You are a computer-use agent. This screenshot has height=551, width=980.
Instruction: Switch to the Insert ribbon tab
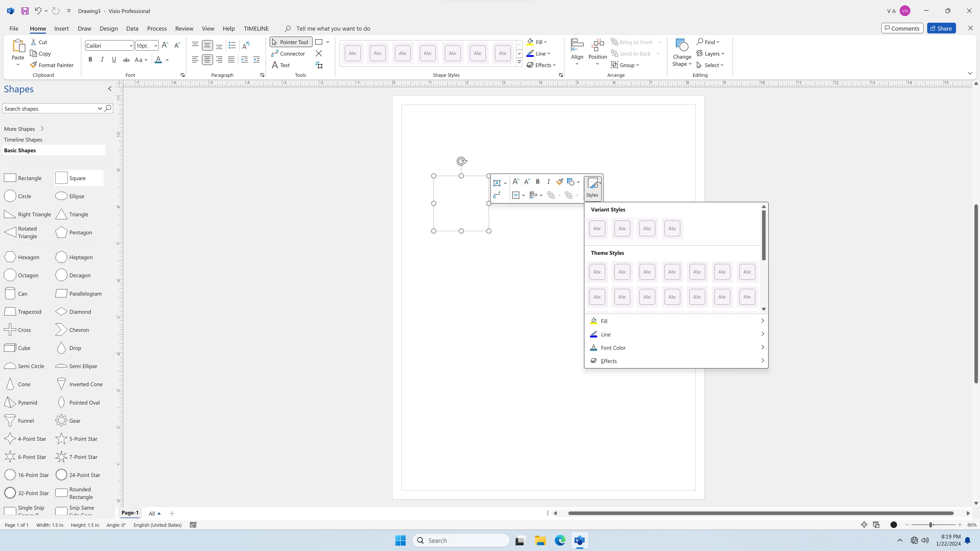[x=62, y=28]
